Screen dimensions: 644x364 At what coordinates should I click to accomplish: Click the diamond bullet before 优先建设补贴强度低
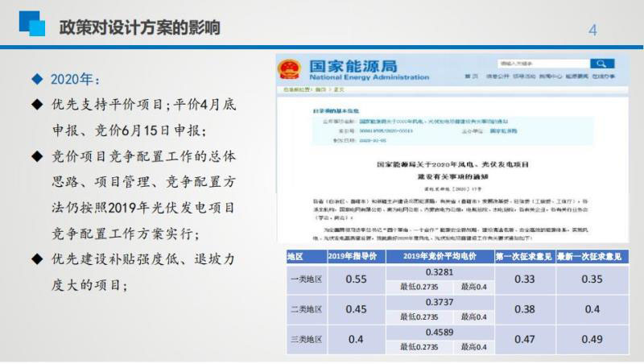35,259
